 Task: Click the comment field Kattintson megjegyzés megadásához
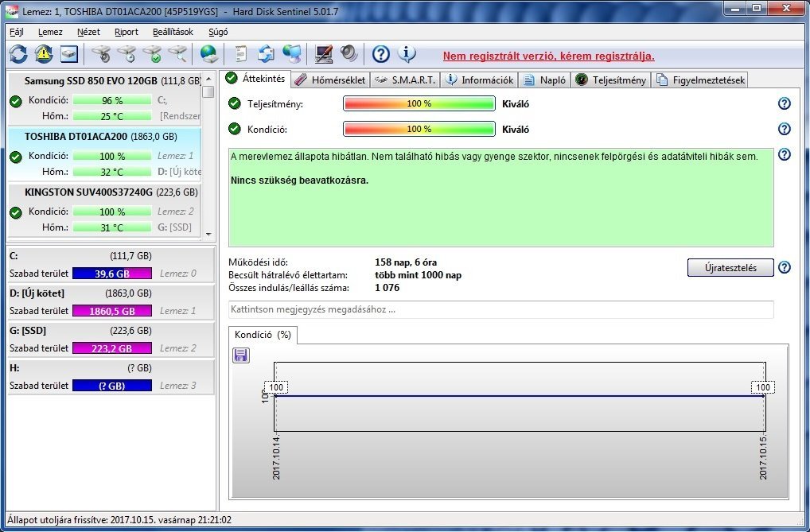501,309
